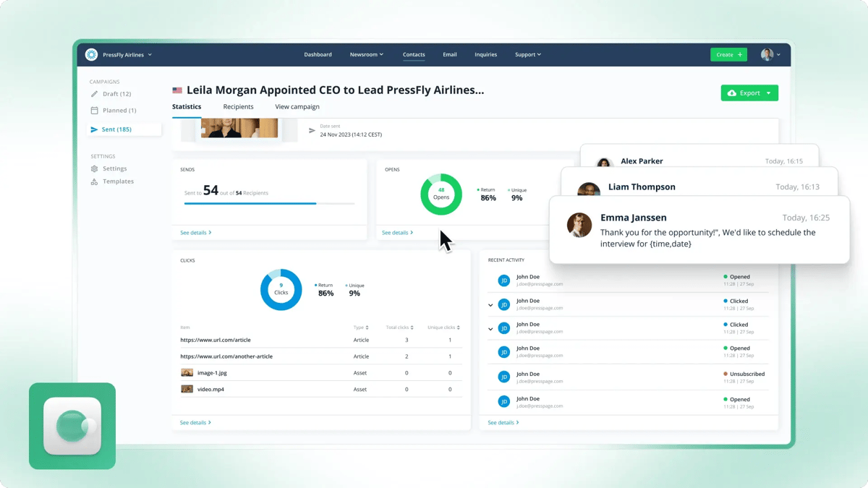Screen dimensions: 868x488
Task: Open Liam Thompson's message card
Action: tap(699, 181)
